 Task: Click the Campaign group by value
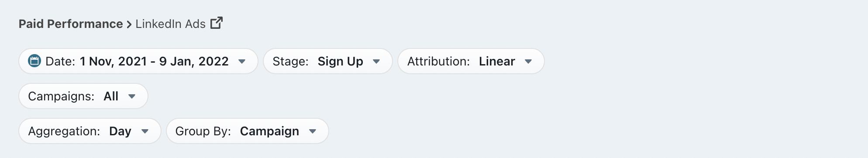(x=269, y=131)
